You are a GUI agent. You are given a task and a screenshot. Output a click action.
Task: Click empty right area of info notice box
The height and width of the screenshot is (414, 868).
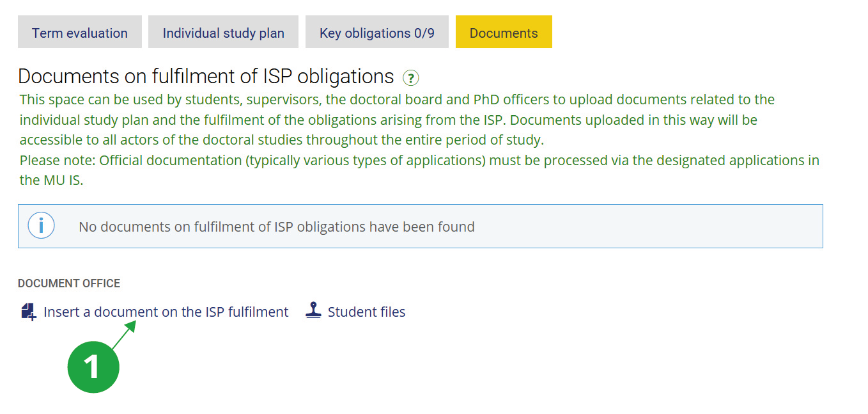671,227
